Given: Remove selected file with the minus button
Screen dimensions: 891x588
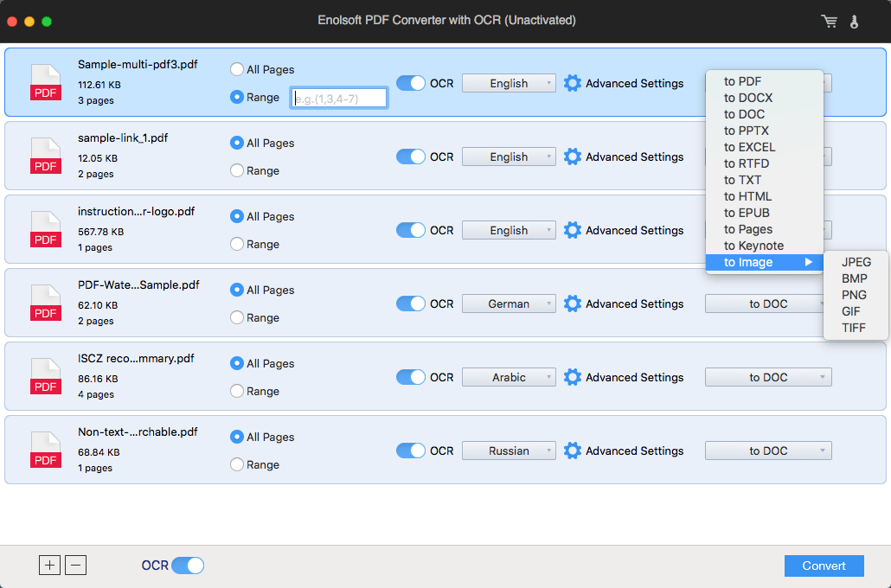Looking at the screenshot, I should tap(75, 566).
